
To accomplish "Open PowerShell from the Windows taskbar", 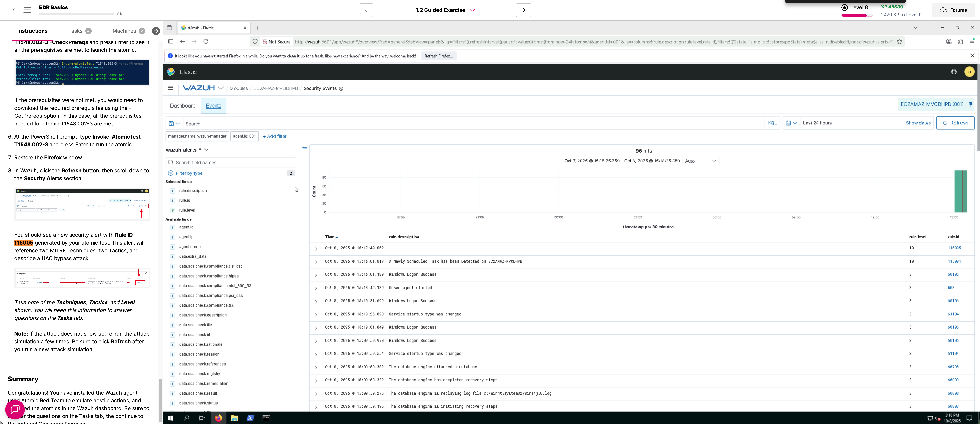I will [x=250, y=418].
